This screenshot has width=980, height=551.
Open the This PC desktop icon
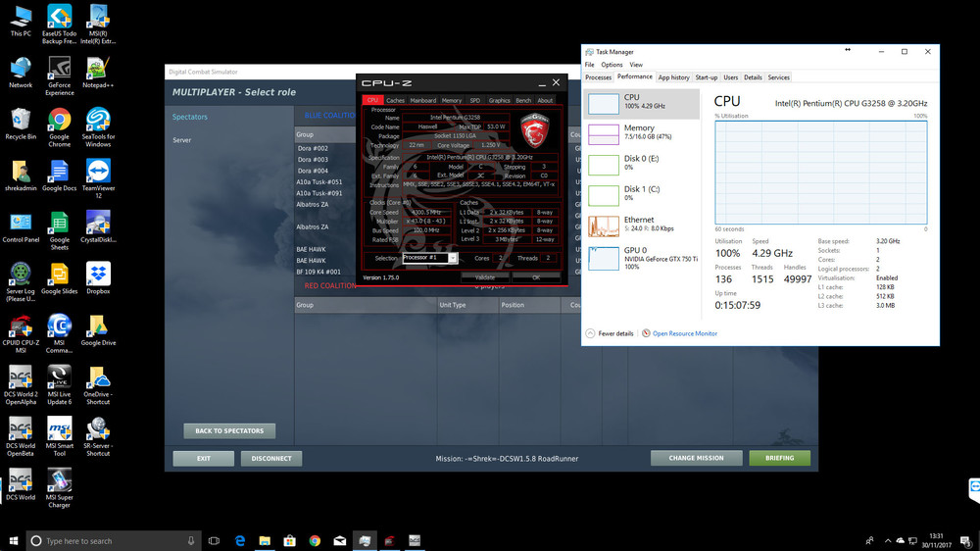(x=21, y=22)
